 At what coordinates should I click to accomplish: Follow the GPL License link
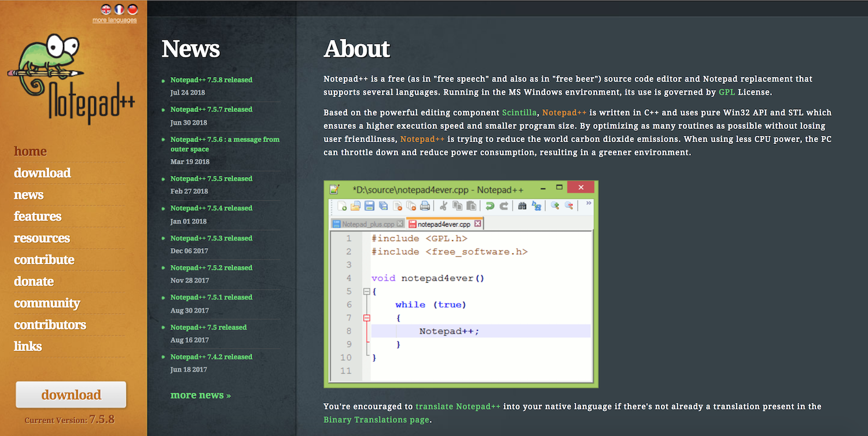(726, 92)
